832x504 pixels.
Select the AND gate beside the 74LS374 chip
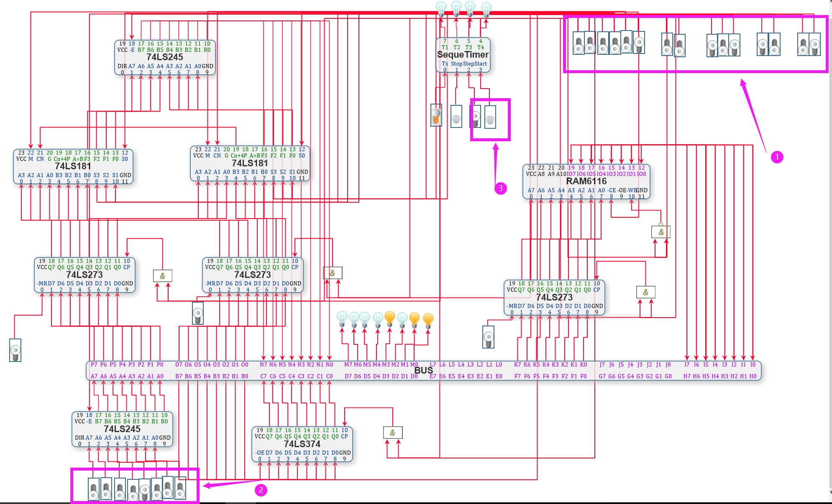click(393, 433)
